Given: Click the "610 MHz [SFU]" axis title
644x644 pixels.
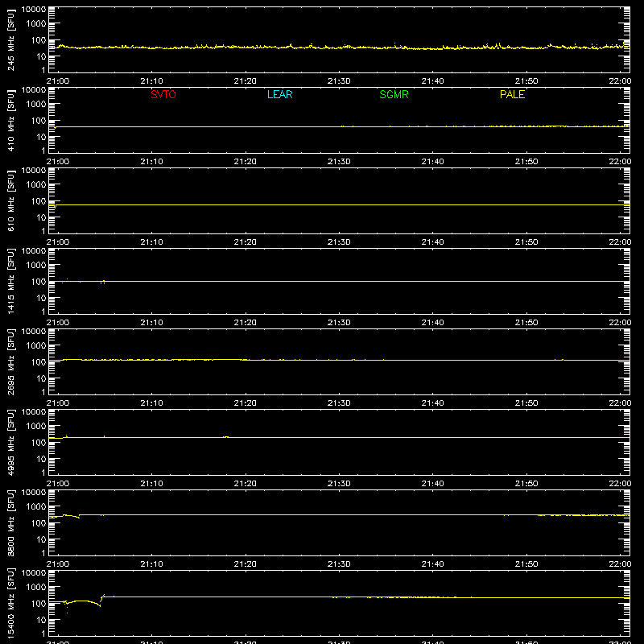Looking at the screenshot, I should [x=11, y=200].
